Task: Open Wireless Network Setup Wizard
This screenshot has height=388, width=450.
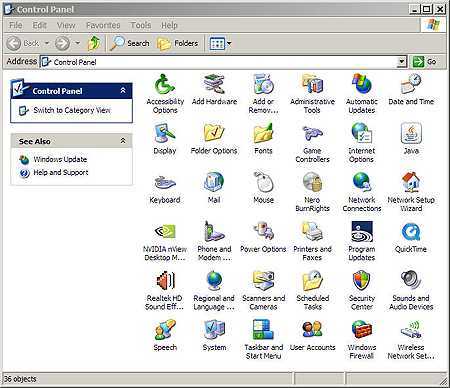Action: 411,339
